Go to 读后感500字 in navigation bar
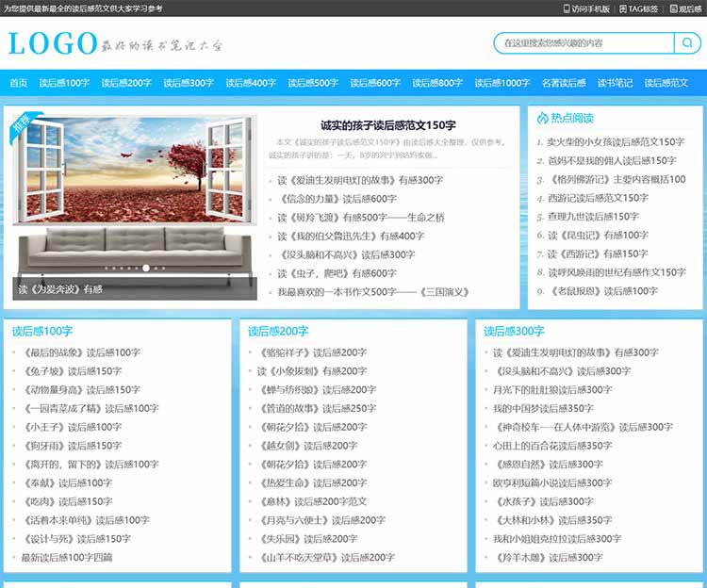 [313, 83]
